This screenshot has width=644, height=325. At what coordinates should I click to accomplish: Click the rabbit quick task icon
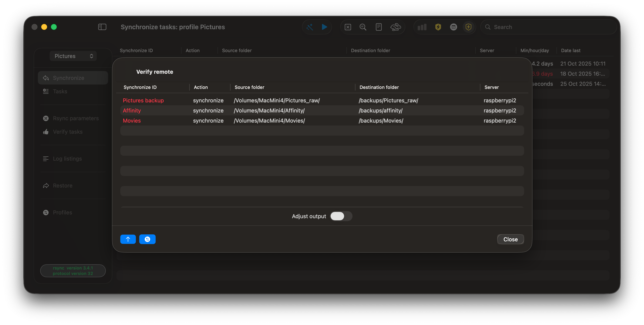395,27
